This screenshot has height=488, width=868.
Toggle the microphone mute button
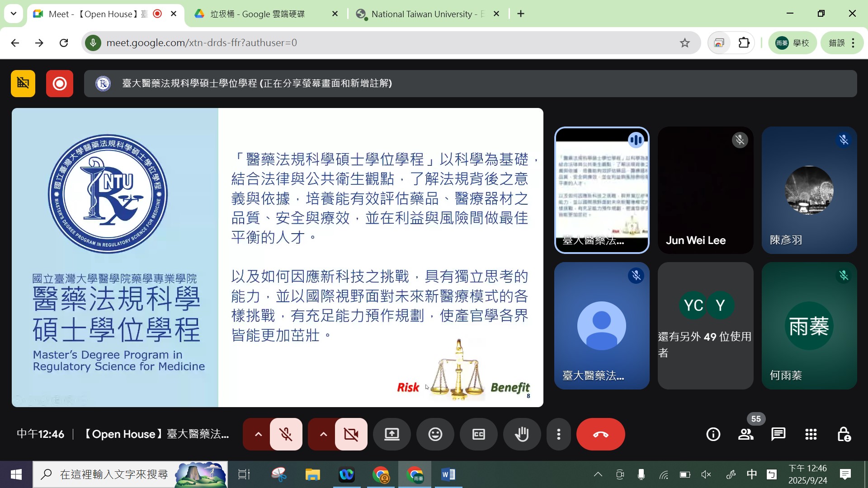tap(286, 434)
